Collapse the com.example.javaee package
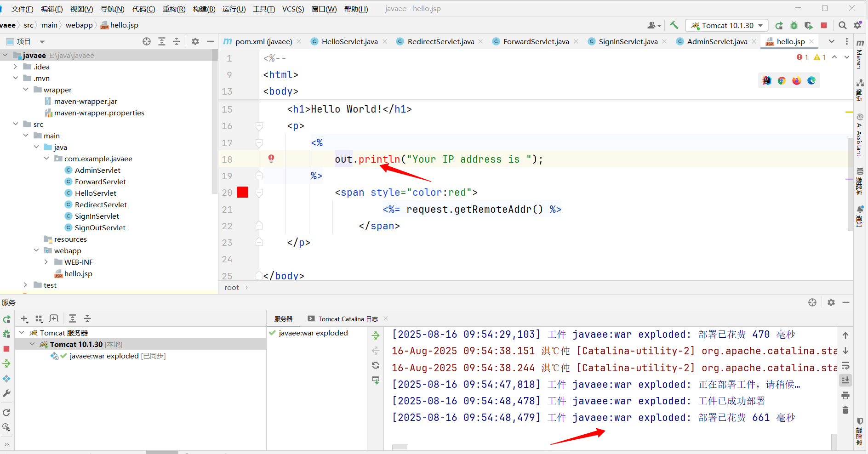The width and height of the screenshot is (868, 454). click(46, 159)
